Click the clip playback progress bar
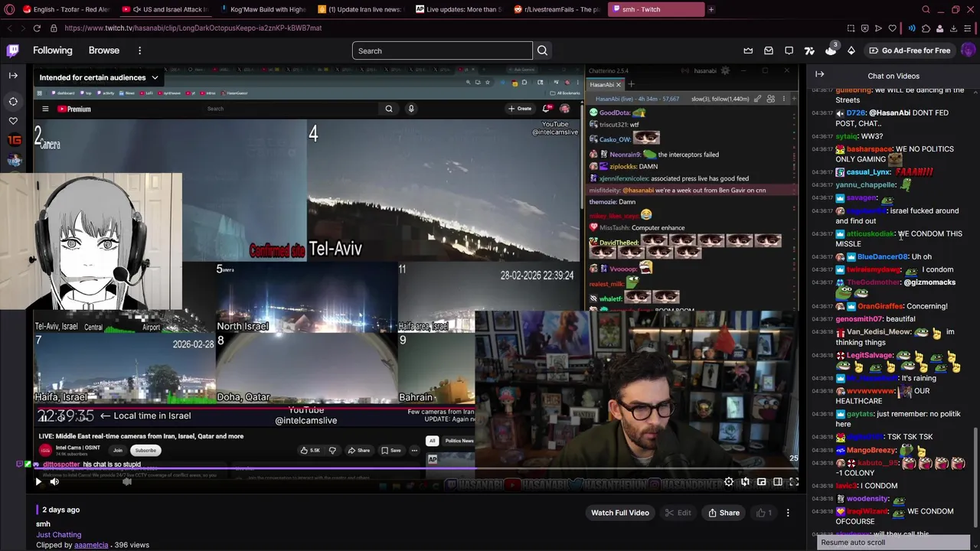 tap(416, 469)
